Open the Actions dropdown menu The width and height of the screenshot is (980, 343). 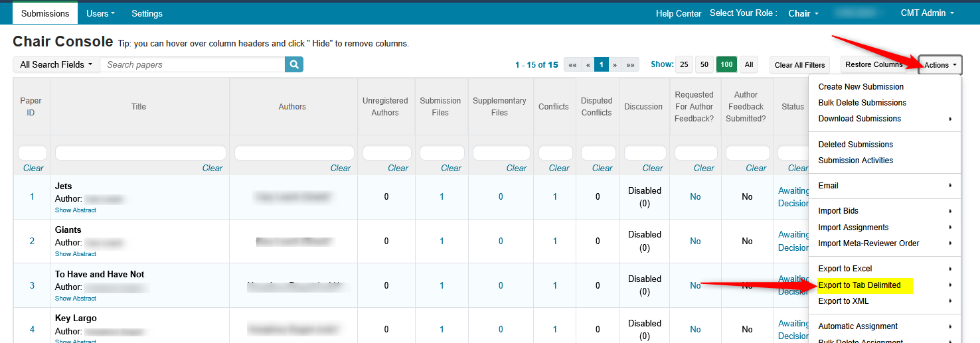click(x=940, y=65)
